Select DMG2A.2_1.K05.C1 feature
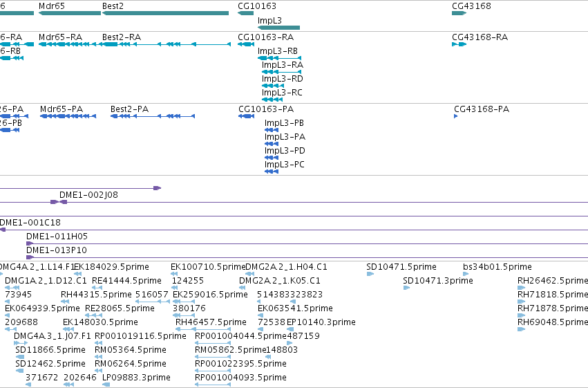This screenshot has height=388, width=588. click(x=243, y=288)
